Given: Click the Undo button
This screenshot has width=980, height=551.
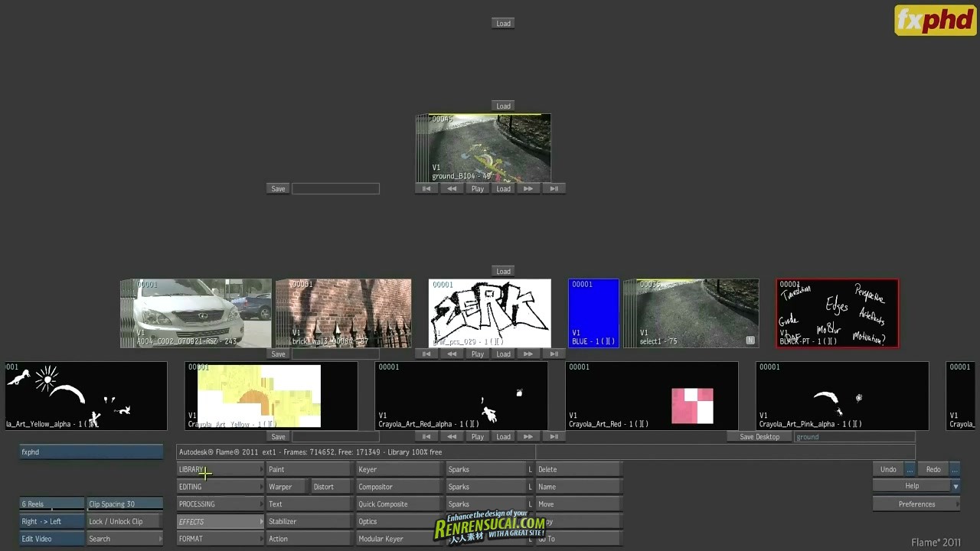Looking at the screenshot, I should (888, 469).
